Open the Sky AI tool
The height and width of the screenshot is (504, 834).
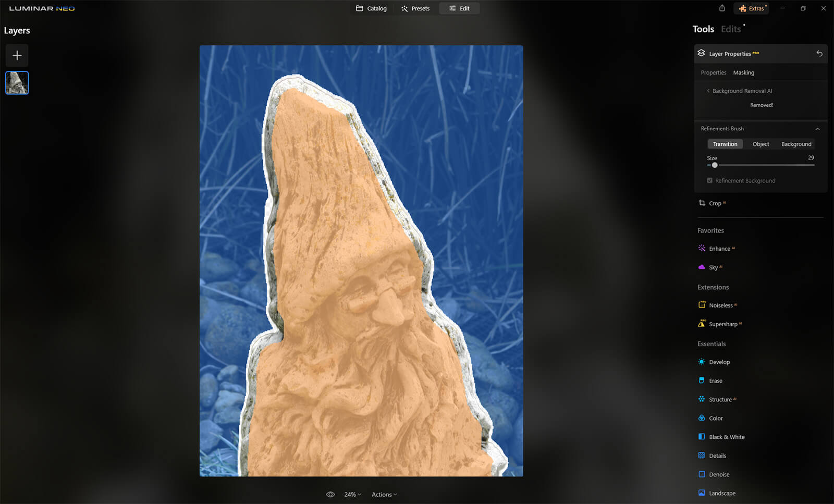713,267
